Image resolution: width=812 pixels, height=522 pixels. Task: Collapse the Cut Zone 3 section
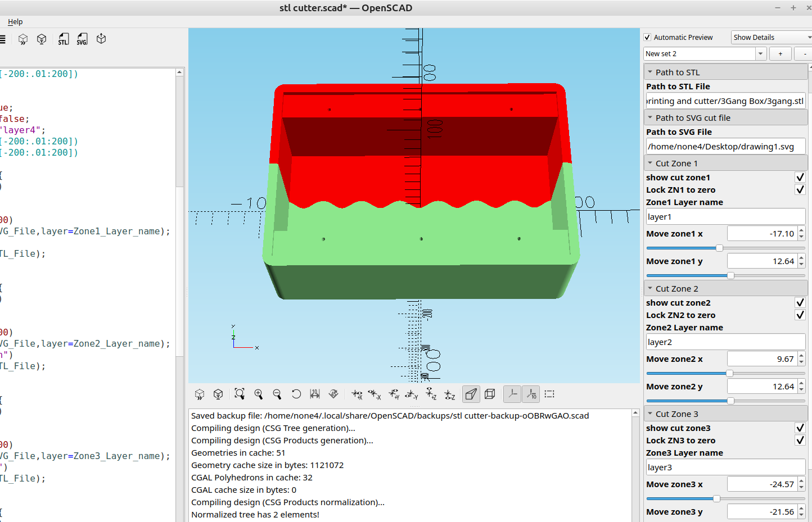point(725,414)
